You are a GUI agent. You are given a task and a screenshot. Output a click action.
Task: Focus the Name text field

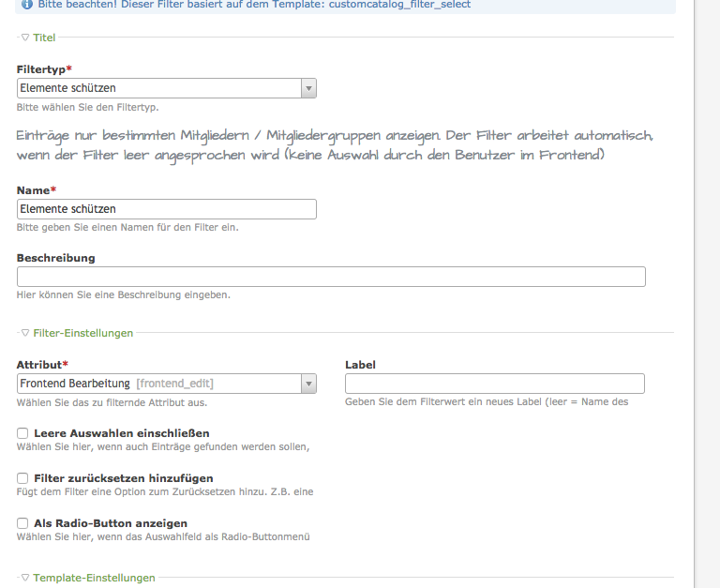click(x=167, y=209)
